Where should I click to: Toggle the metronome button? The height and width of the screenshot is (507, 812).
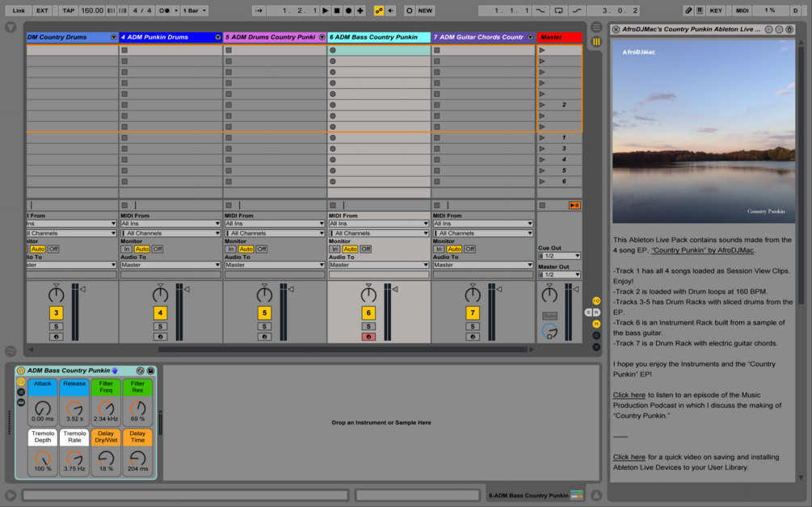click(x=164, y=10)
